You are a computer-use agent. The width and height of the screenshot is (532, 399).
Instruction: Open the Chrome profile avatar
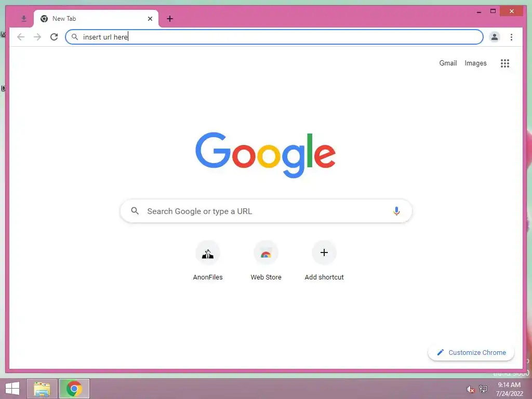[x=495, y=37]
